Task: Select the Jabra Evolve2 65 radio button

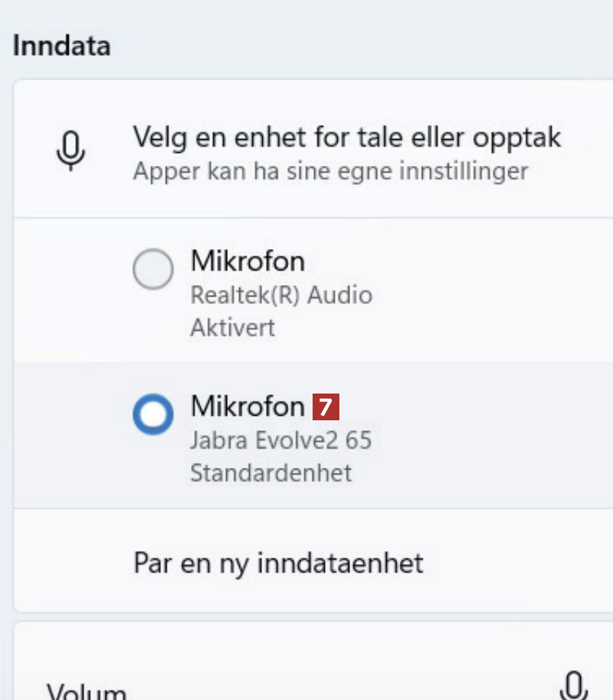Action: point(153,413)
